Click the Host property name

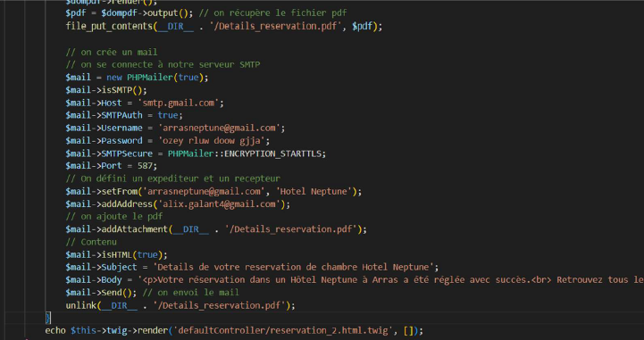[112, 103]
